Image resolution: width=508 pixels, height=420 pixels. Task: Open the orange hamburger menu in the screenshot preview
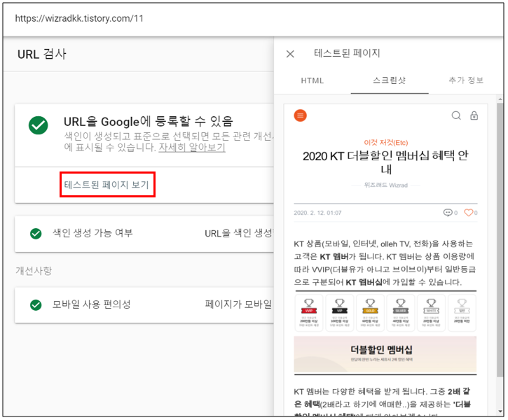[301, 115]
